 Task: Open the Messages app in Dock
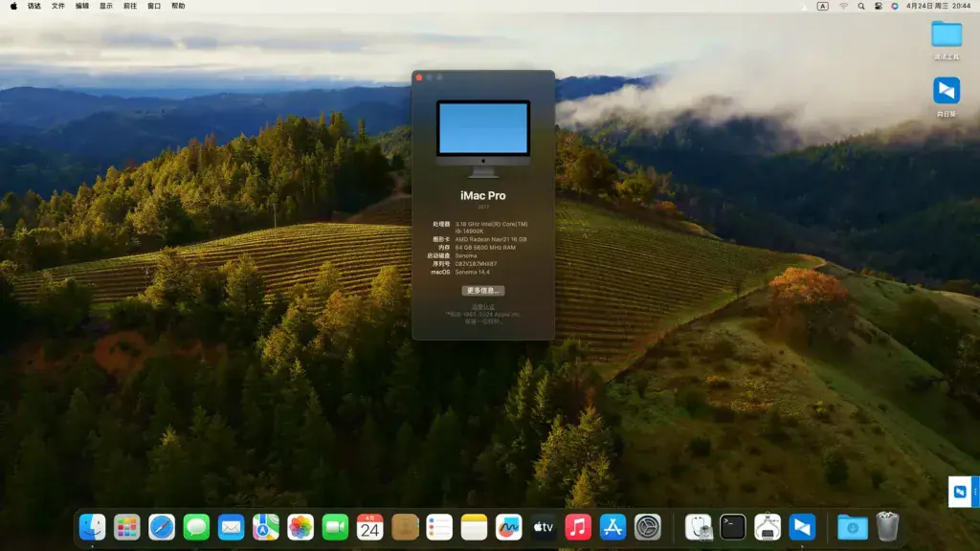tap(196, 527)
